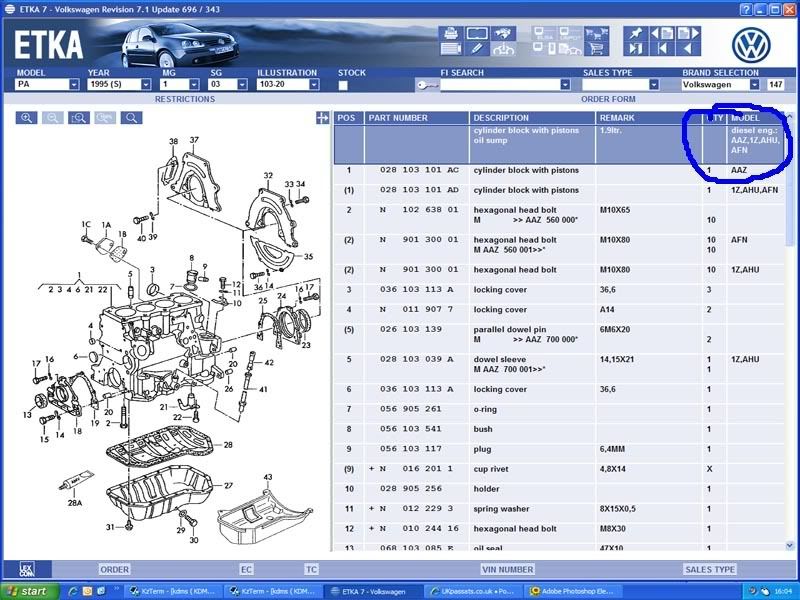Click the greyed zoom-out magnifier
This screenshot has width=800, height=600.
pos(53,118)
